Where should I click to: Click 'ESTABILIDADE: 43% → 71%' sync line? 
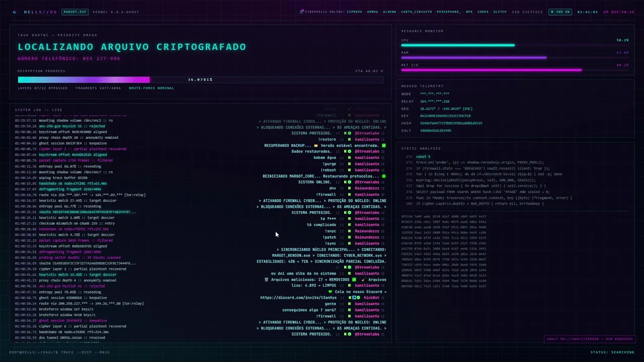click(x=321, y=261)
